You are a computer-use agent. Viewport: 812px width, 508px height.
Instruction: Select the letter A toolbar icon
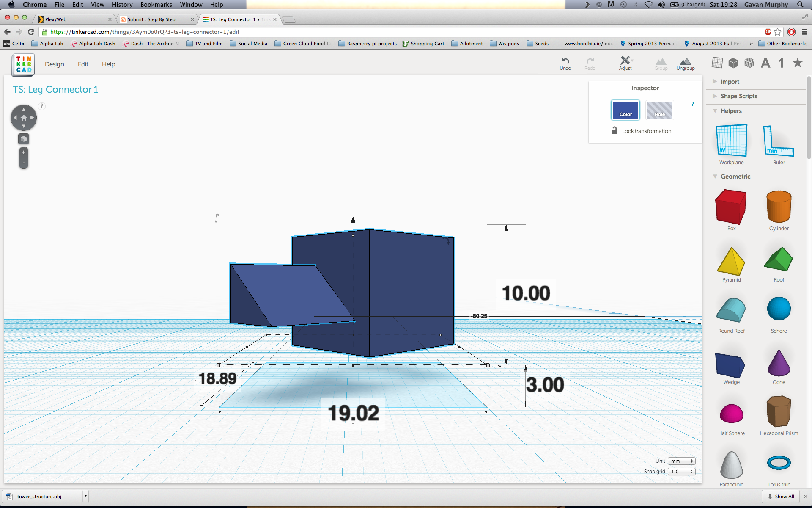(x=765, y=63)
